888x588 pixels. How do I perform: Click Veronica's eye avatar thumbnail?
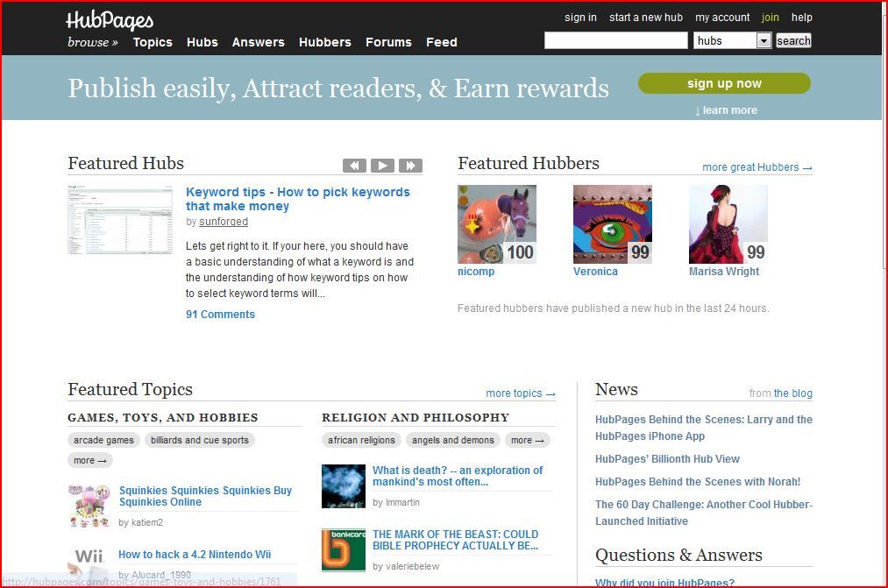612,224
